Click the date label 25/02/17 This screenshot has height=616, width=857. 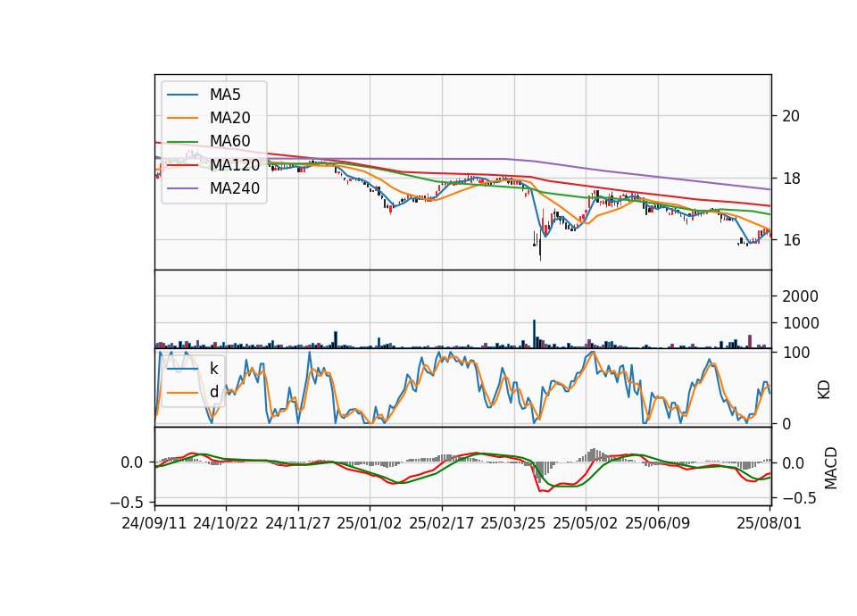[x=442, y=523]
